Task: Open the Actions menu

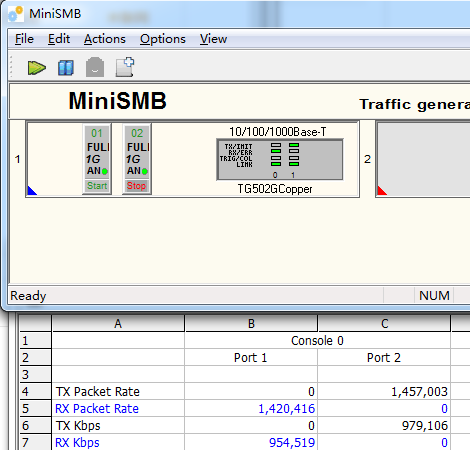Action: [105, 39]
